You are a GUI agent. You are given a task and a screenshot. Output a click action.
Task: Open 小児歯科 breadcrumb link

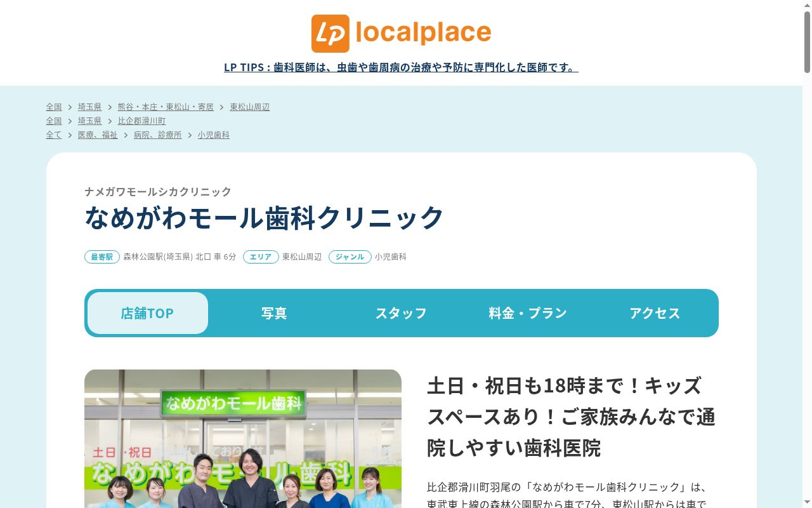click(213, 135)
